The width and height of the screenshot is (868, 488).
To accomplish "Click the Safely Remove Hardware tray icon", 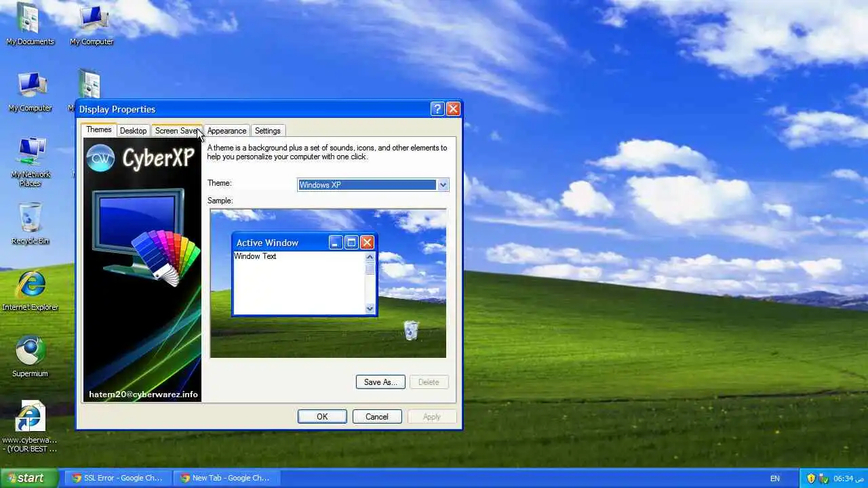I will pyautogui.click(x=824, y=478).
